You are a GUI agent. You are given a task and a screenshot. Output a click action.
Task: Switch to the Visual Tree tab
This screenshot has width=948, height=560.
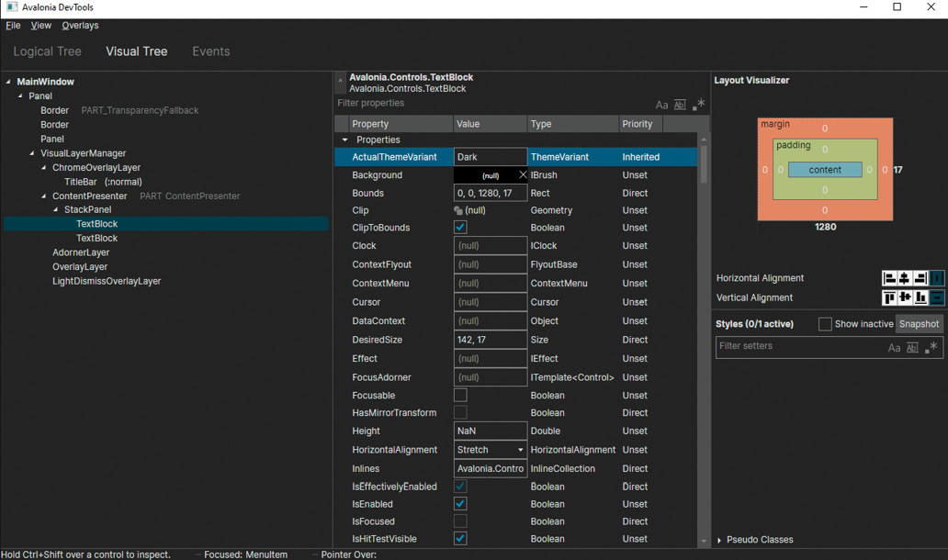tap(137, 52)
